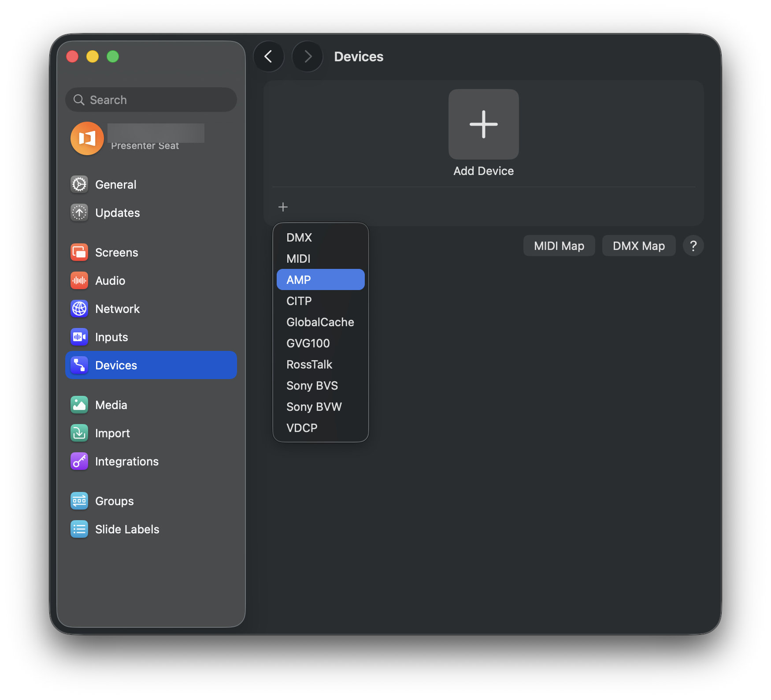Image resolution: width=771 pixels, height=700 pixels.
Task: Click the Network sidebar label
Action: (x=117, y=309)
